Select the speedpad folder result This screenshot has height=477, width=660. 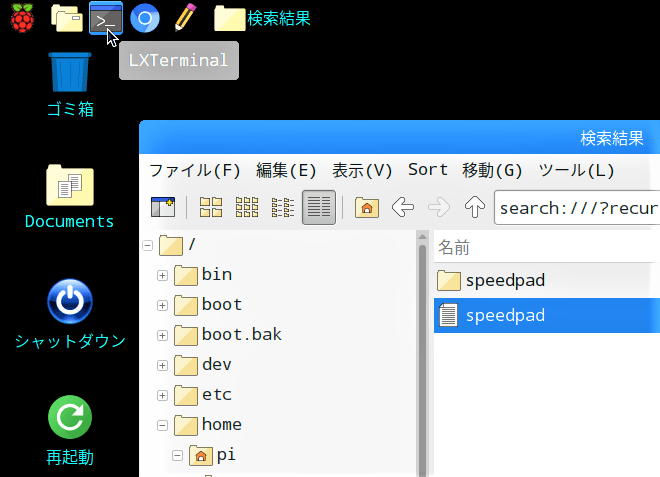pyautogui.click(x=547, y=281)
